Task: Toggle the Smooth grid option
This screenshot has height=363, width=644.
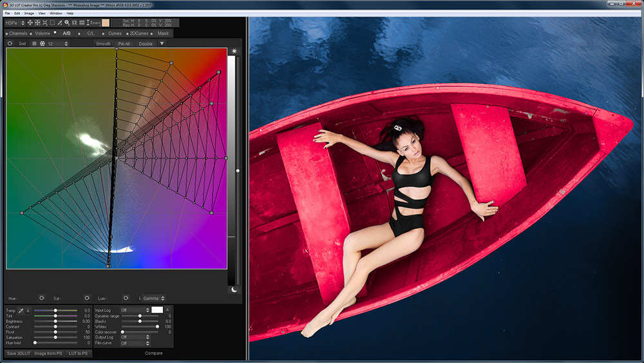Action: pyautogui.click(x=103, y=44)
